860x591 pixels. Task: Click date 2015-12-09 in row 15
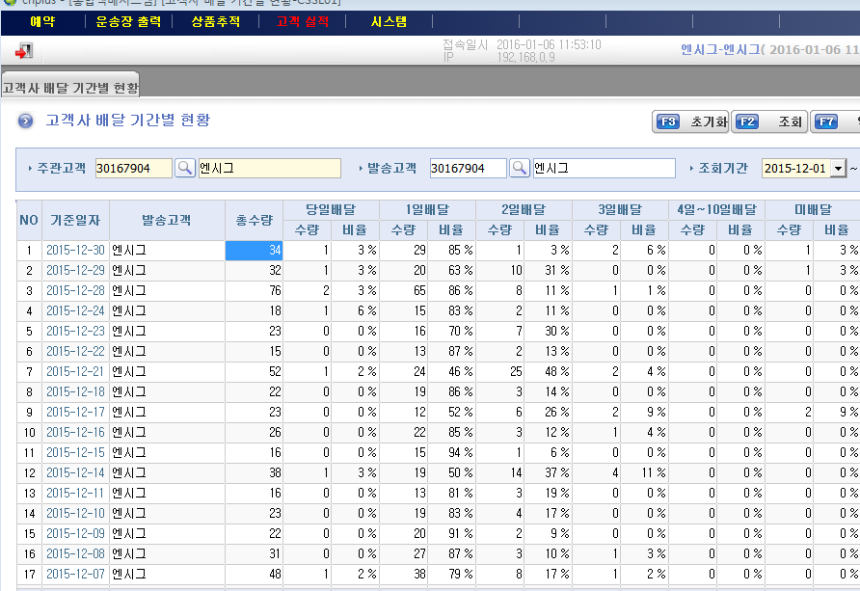[x=75, y=534]
